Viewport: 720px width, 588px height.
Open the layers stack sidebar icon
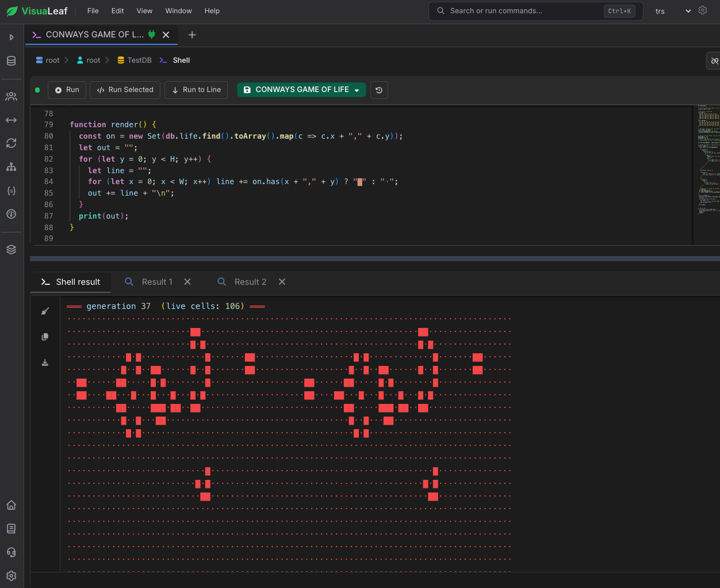tap(12, 250)
